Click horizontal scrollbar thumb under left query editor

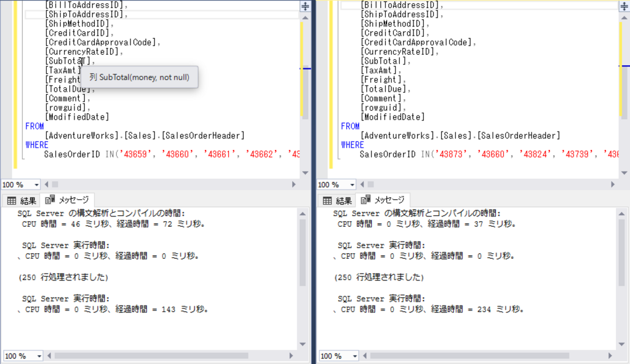pyautogui.click(x=55, y=184)
